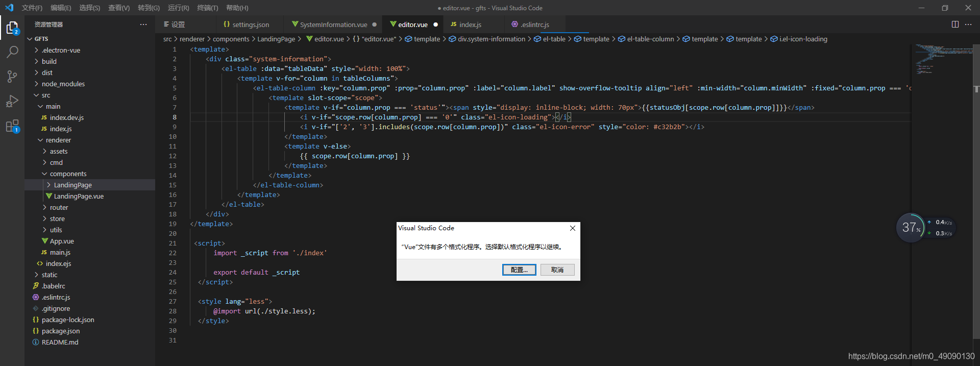The width and height of the screenshot is (980, 366).
Task: Expand the dist folder
Action: point(90,72)
